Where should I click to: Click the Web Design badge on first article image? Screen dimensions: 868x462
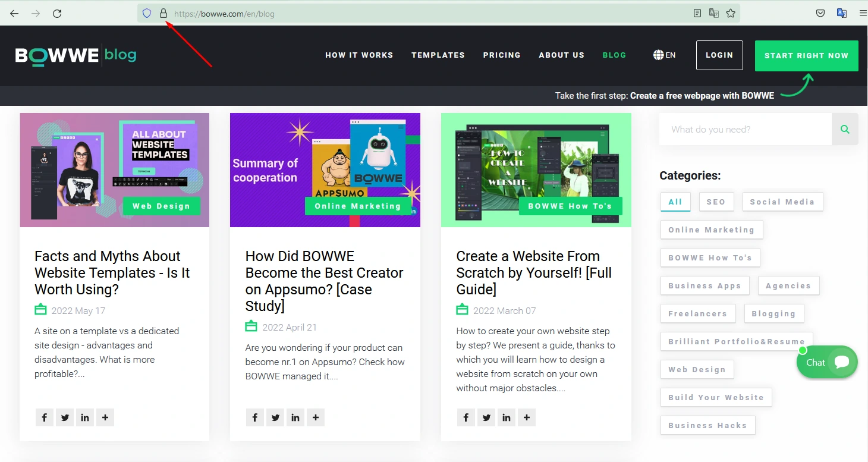click(x=161, y=206)
